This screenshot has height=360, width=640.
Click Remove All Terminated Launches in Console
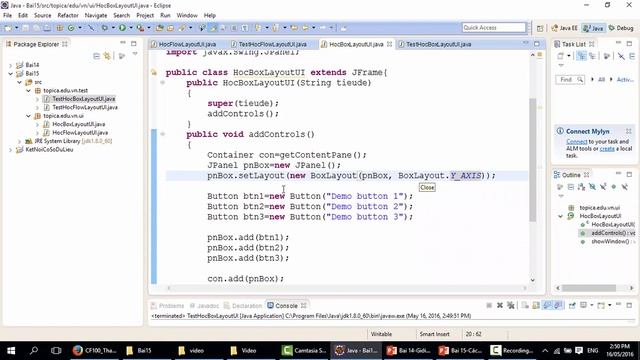click(510, 305)
